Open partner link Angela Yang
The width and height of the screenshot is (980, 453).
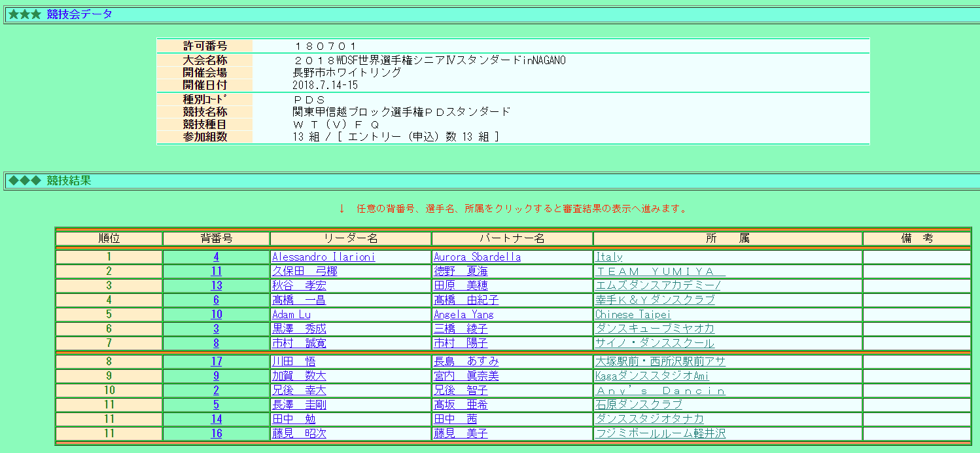click(x=463, y=315)
